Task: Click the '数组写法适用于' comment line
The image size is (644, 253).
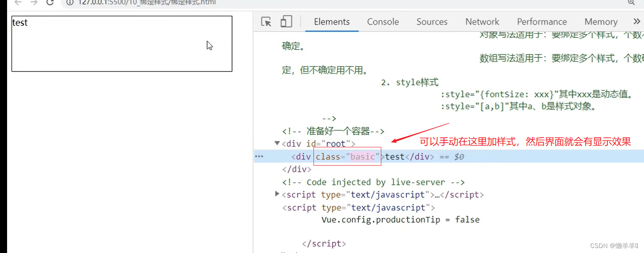Action: 562,58
